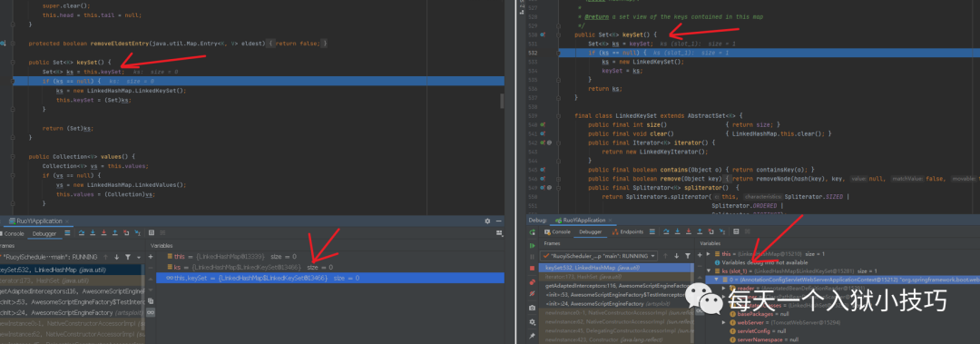The height and width of the screenshot is (344, 980).
Task: Click Force Step Into in right debugger toolbar
Action: [x=688, y=231]
